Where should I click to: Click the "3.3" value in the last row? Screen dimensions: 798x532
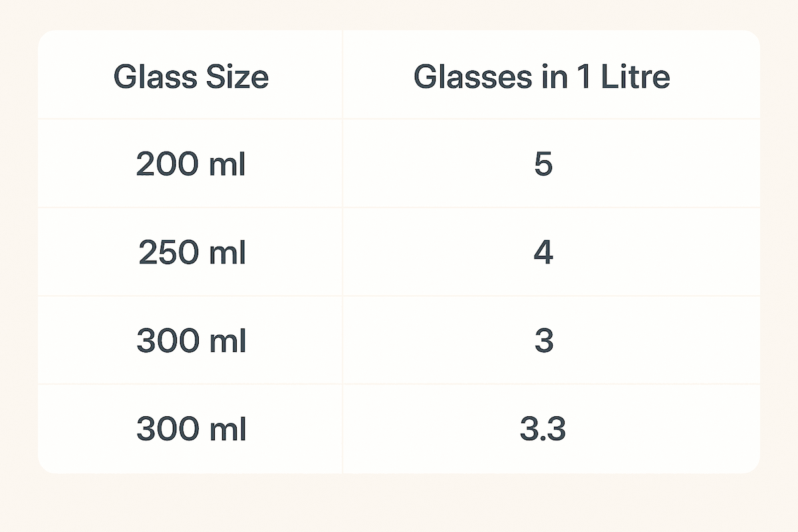pos(543,430)
